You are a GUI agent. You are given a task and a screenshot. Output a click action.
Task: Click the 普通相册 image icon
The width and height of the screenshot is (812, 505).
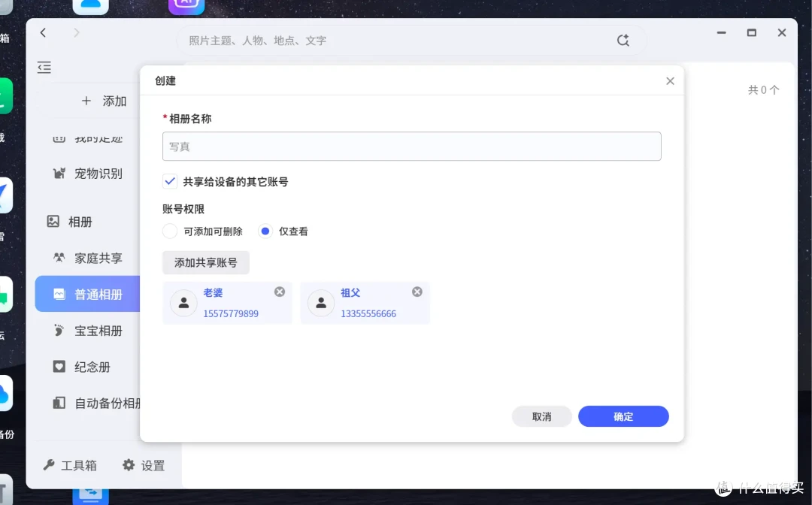pos(59,294)
